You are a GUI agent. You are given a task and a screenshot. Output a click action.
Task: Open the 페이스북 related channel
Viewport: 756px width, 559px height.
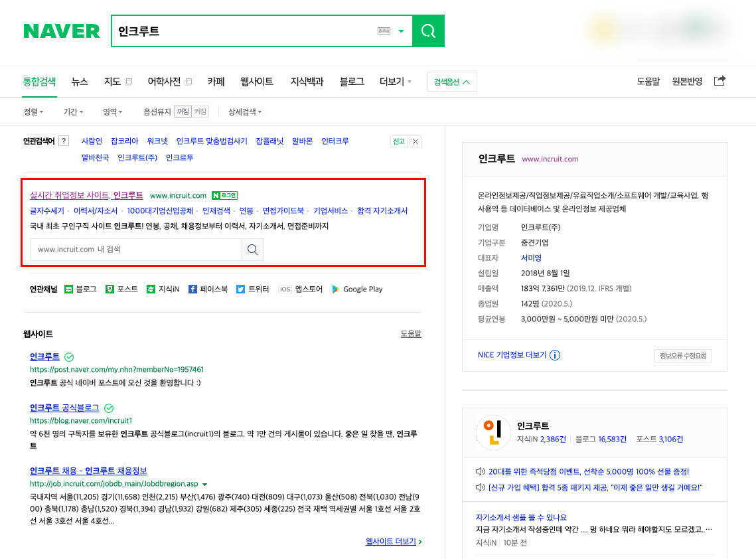[208, 289]
